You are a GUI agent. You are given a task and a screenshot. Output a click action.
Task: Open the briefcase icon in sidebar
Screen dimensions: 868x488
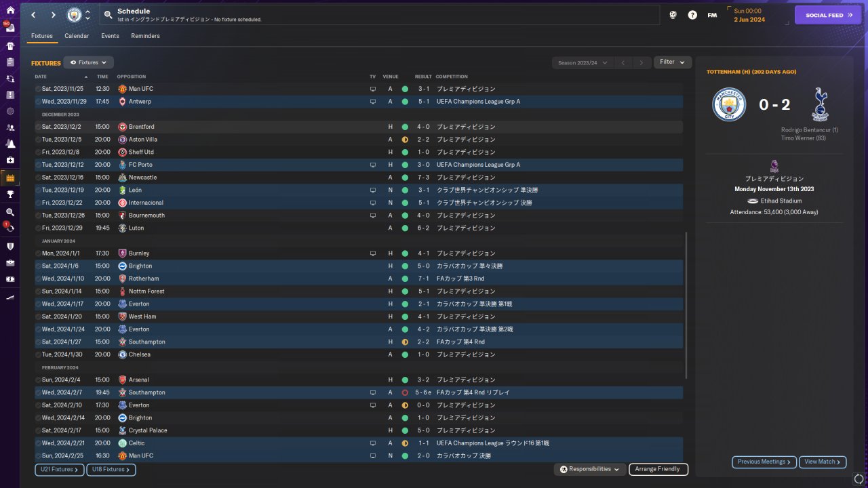coord(10,262)
